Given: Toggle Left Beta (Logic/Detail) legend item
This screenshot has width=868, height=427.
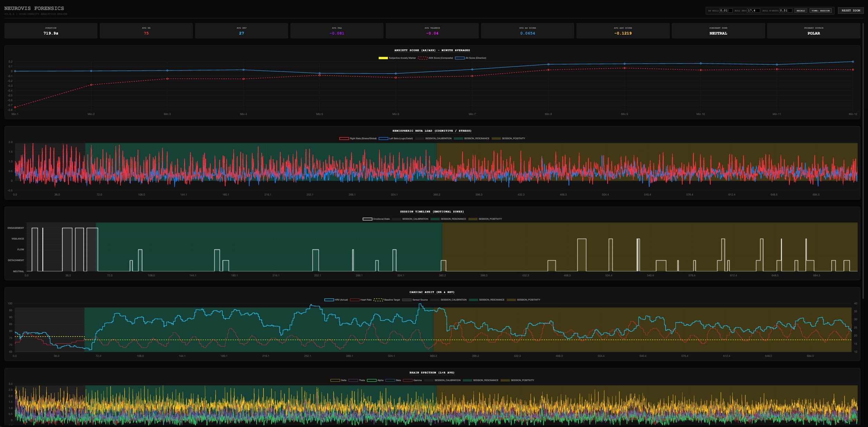Looking at the screenshot, I should point(396,139).
